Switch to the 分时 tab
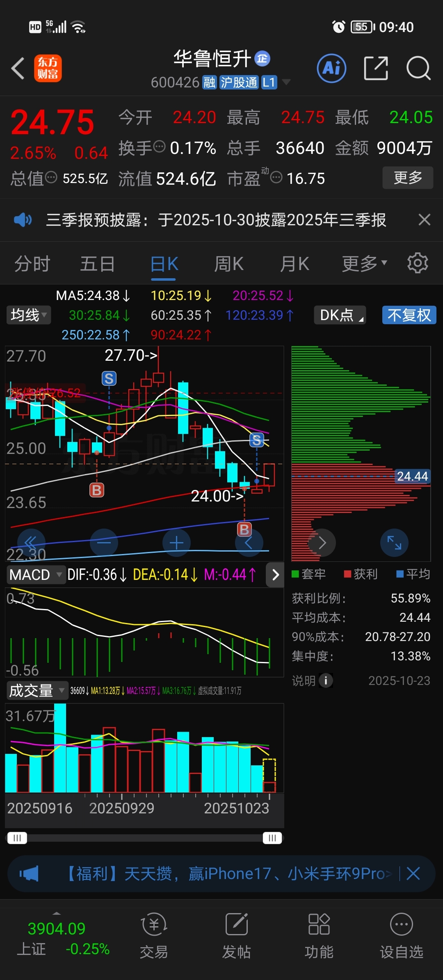 (x=32, y=264)
